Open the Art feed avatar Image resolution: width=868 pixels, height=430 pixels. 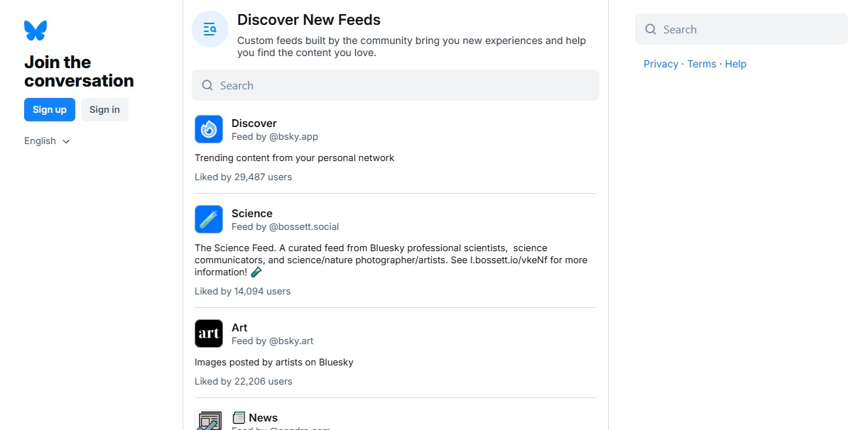[x=208, y=333]
